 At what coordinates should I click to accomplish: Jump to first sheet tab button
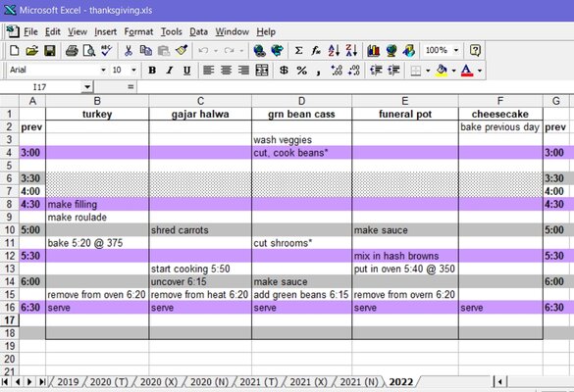coord(6,382)
